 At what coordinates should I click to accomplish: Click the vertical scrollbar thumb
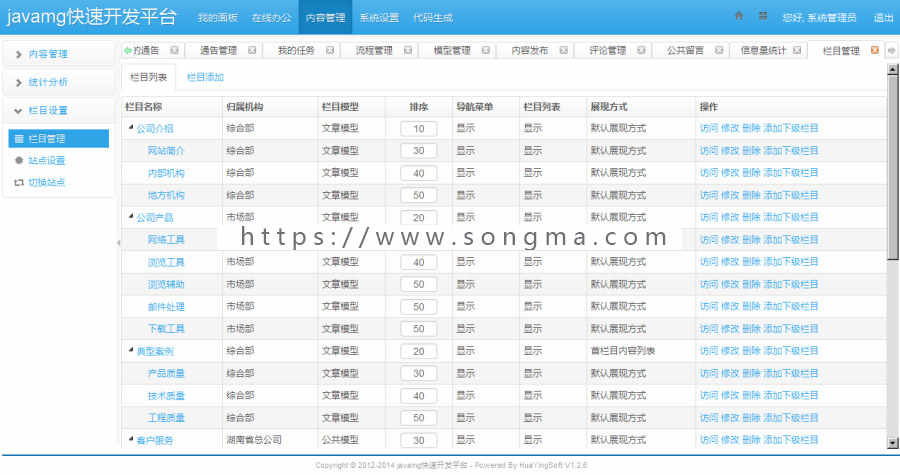[893, 168]
